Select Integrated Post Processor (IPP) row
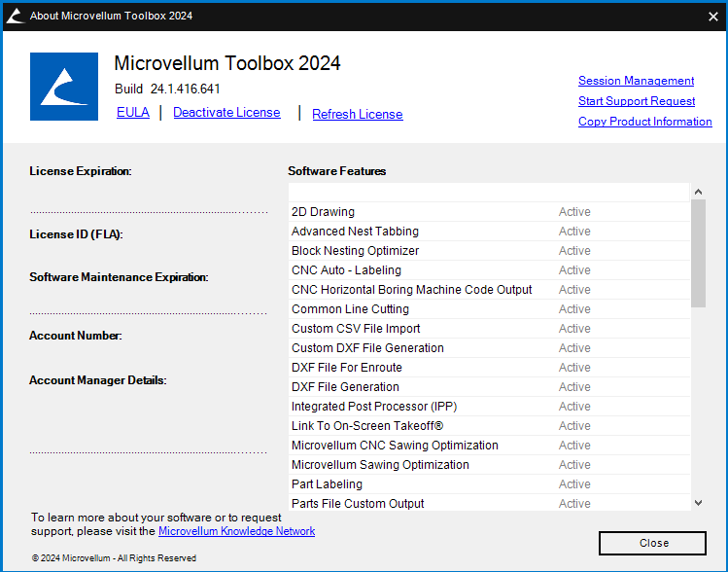Screen dimensions: 728x572 (x=489, y=407)
